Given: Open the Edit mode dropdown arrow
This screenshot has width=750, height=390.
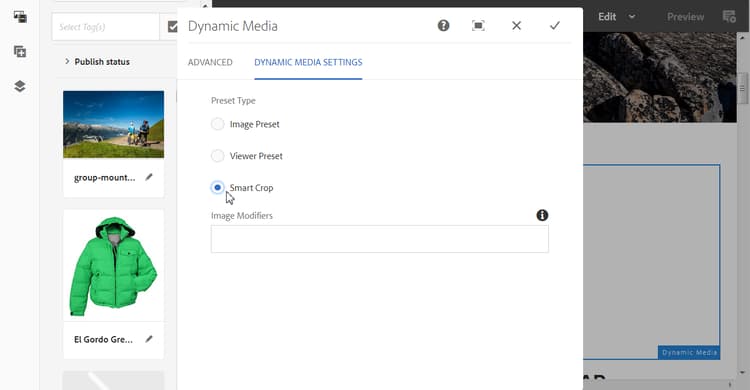Looking at the screenshot, I should pos(632,17).
